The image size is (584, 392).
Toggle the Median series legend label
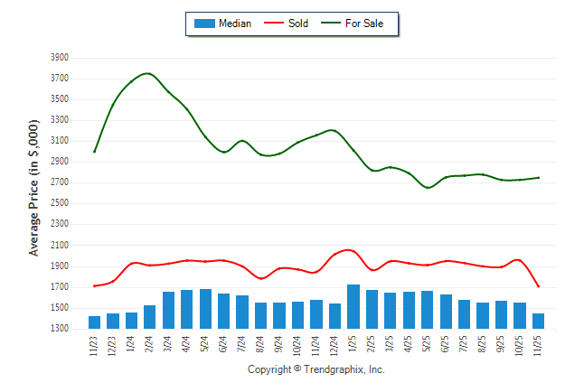[x=235, y=23]
